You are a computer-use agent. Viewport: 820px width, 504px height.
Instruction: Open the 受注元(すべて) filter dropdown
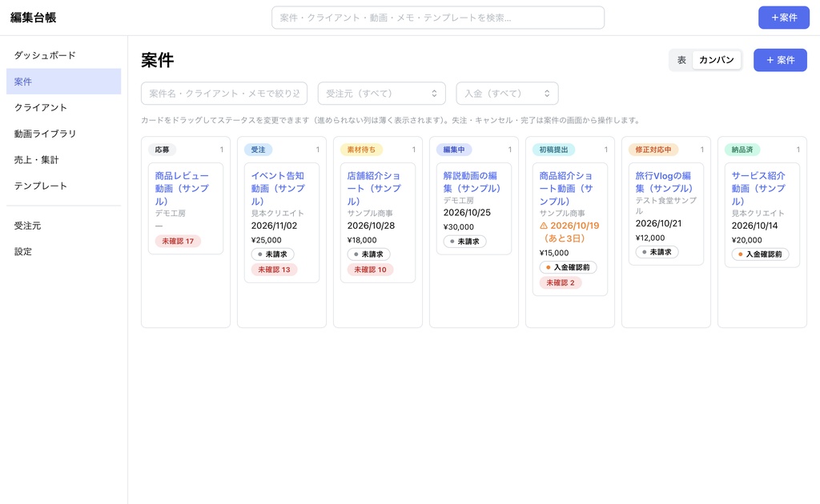click(x=382, y=94)
